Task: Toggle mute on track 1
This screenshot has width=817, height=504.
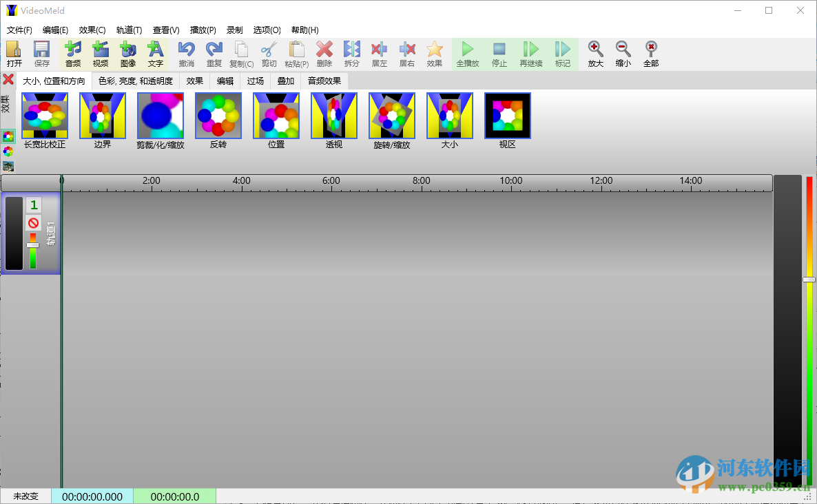Action: [33, 223]
